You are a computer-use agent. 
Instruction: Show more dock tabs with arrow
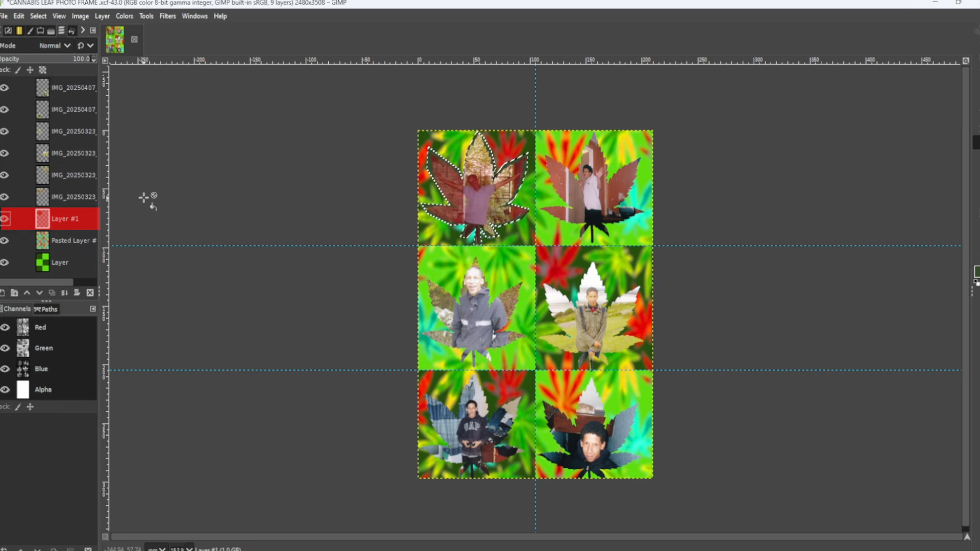(83, 31)
